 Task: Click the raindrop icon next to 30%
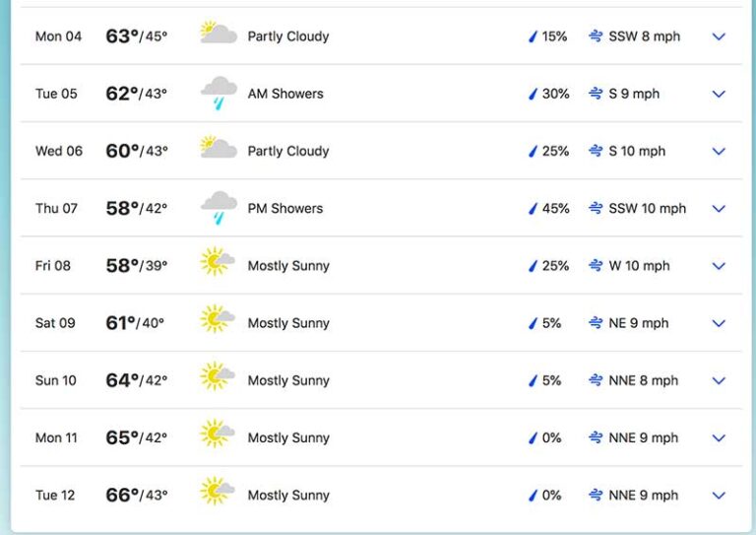click(533, 94)
